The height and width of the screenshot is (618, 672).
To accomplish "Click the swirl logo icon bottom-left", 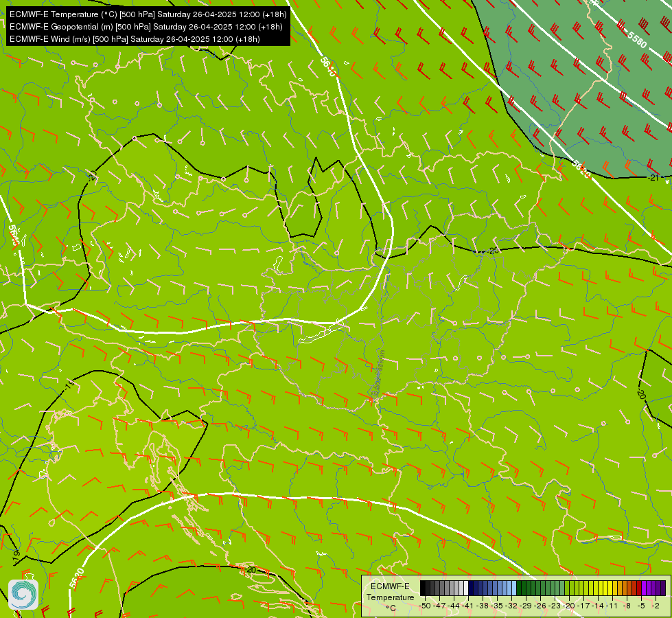I will click(23, 595).
